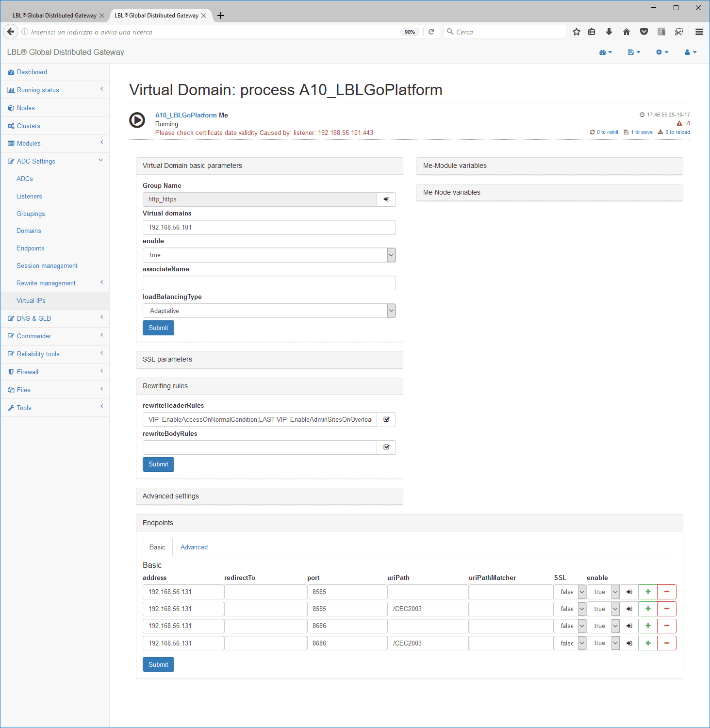The height and width of the screenshot is (728, 710).
Task: Add endpoint after port 8686 row with empty uriPath
Action: (648, 626)
